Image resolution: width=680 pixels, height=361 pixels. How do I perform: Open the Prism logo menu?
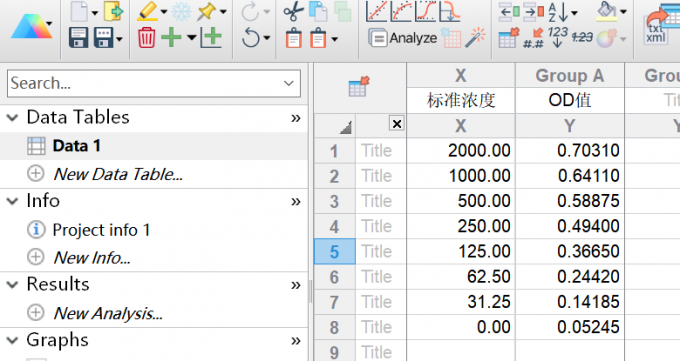click(31, 26)
